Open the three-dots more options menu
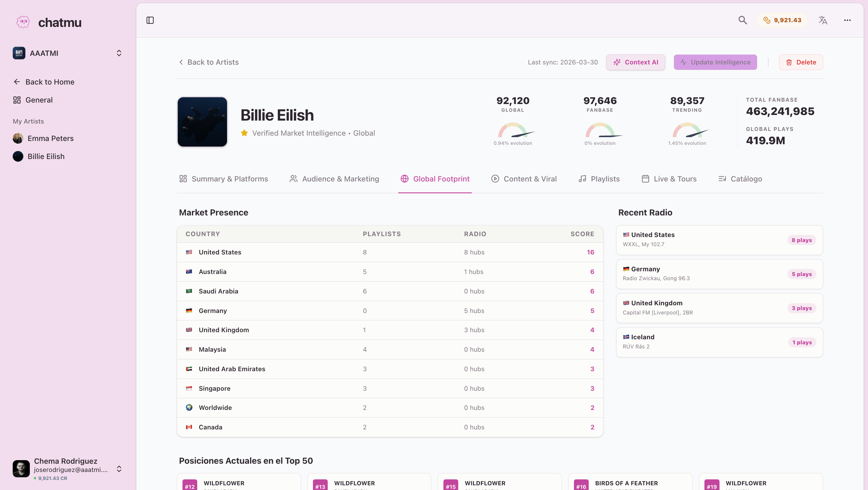 pos(847,20)
